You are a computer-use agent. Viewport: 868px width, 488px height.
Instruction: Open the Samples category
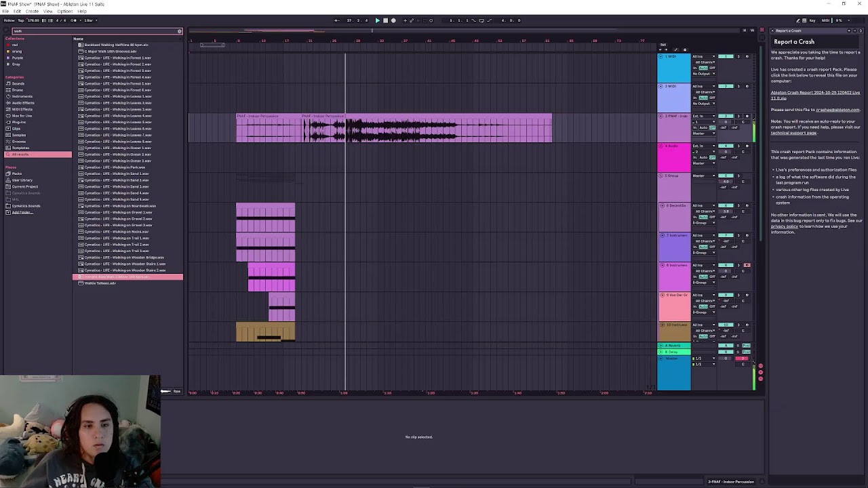pos(19,135)
